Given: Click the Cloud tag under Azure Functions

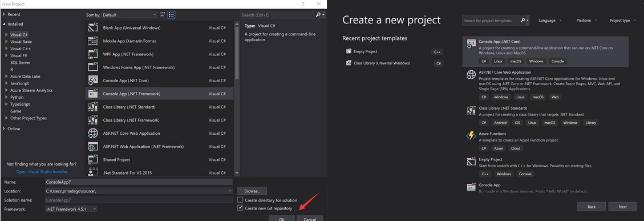Looking at the screenshot, I should tap(516, 148).
